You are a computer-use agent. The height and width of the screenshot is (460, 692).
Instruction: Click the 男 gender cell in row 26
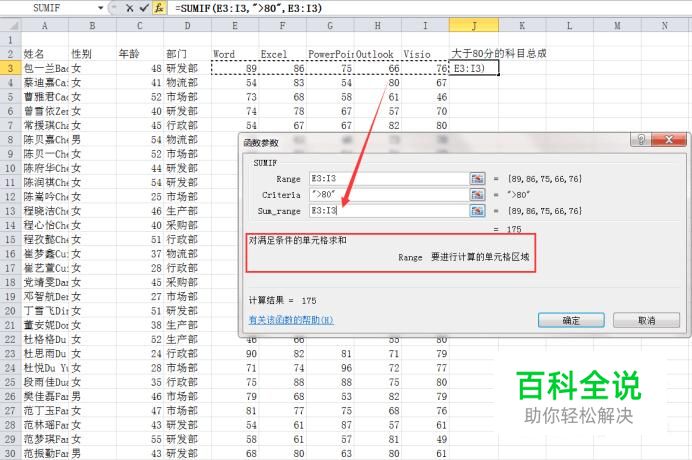92,396
